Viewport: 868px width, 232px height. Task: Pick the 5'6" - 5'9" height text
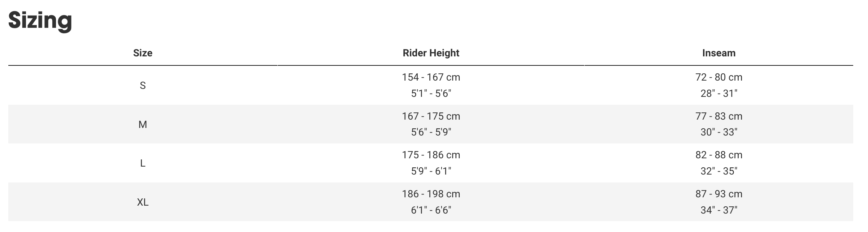pos(431,132)
